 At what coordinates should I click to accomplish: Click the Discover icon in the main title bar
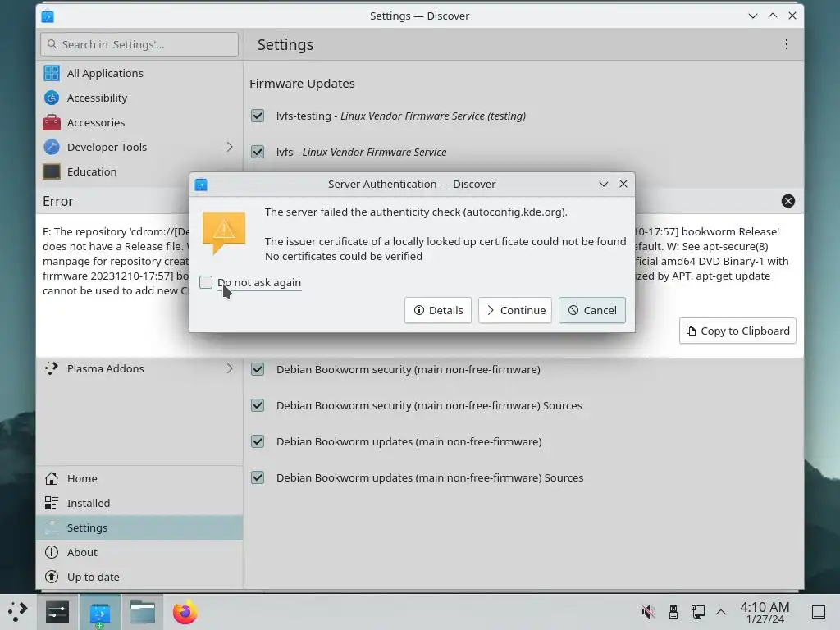pos(48,16)
